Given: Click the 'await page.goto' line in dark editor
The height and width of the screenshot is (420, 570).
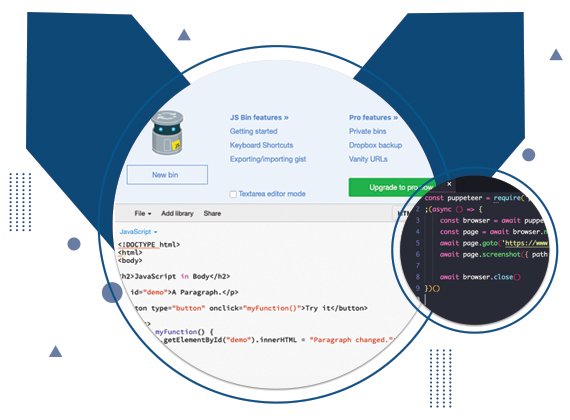Looking at the screenshot, I should pyautogui.click(x=494, y=243).
